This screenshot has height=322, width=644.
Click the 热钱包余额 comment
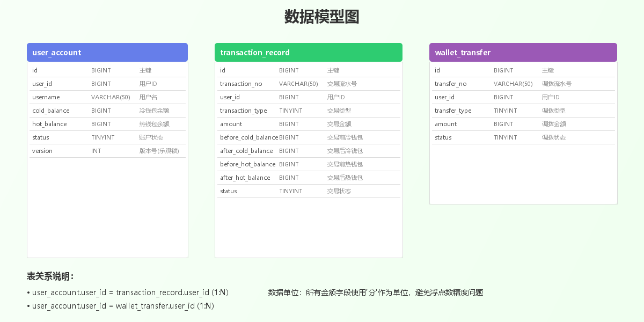click(x=155, y=124)
